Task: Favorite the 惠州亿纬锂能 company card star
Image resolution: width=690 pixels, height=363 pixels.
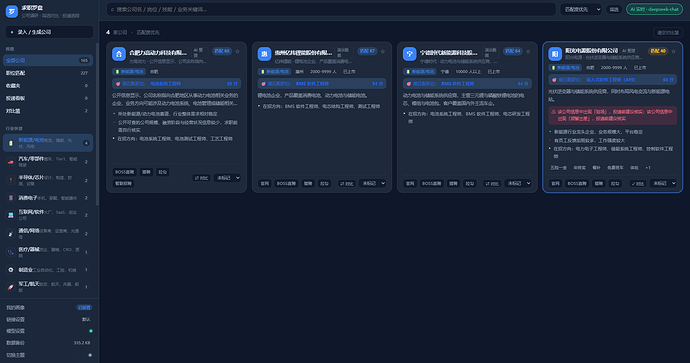Action: (383, 51)
